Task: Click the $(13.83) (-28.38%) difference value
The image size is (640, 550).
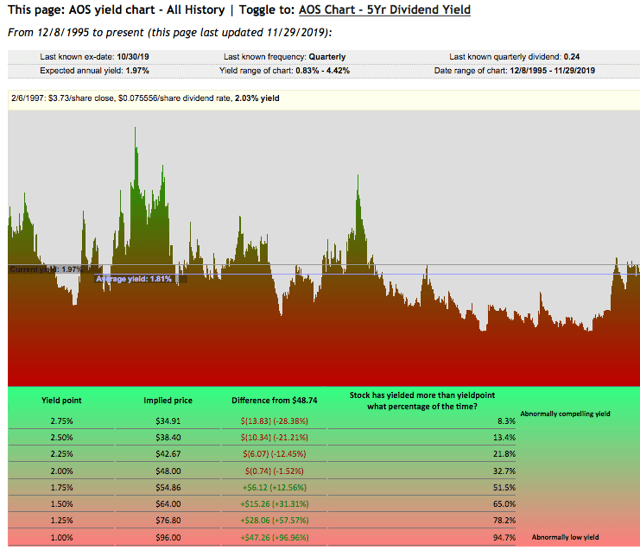Action: 274,421
